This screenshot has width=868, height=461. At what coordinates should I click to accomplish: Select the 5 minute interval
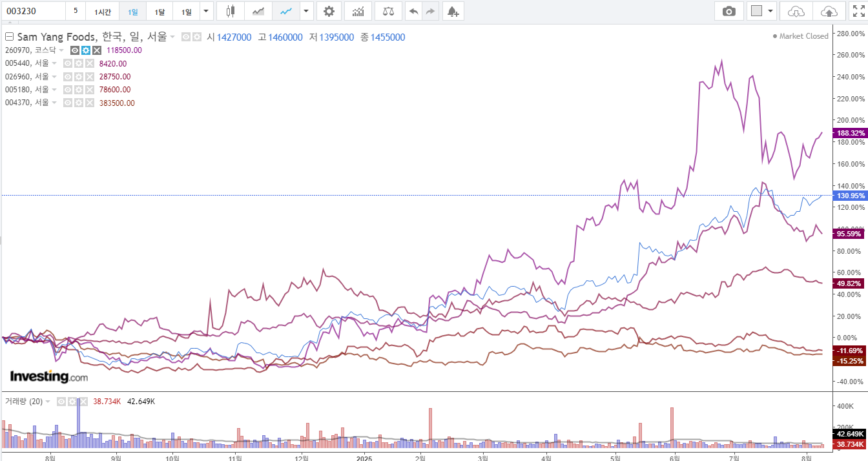tap(76, 11)
